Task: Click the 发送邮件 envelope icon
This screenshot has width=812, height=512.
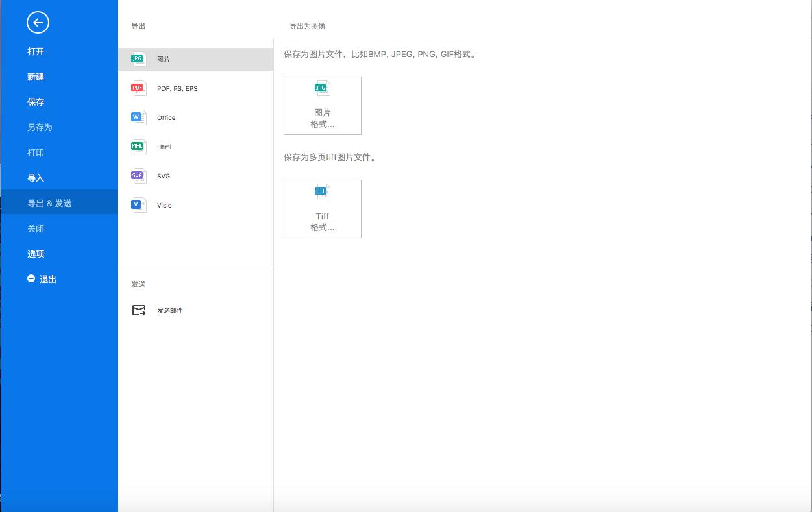Action: pos(139,310)
